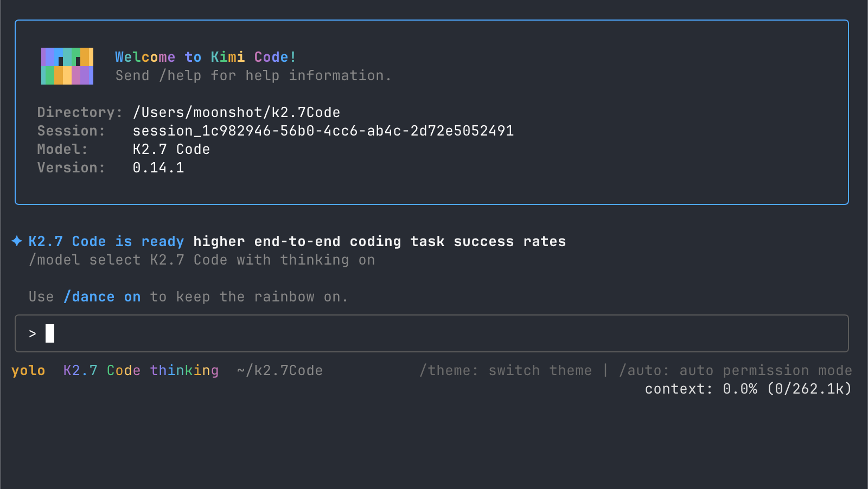Click the Send /help information line
868x489 pixels.
(x=254, y=75)
